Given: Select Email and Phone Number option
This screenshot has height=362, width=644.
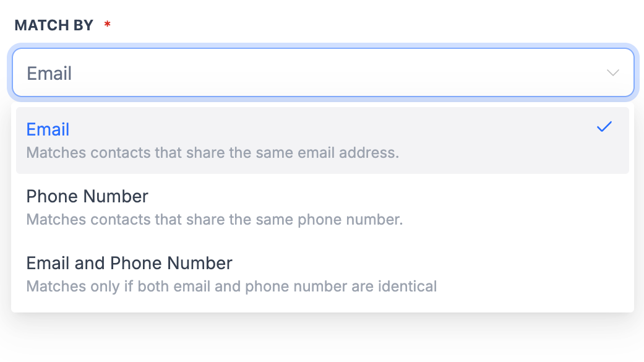Looking at the screenshot, I should tap(322, 274).
